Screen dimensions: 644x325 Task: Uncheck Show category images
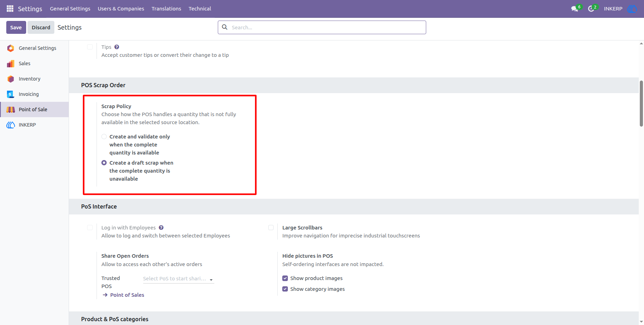285,289
